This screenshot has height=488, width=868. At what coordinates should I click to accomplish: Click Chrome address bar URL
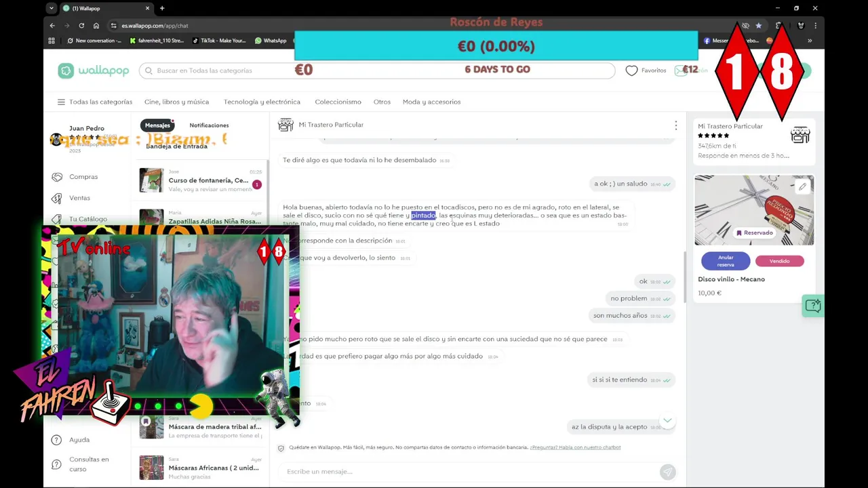(x=155, y=26)
